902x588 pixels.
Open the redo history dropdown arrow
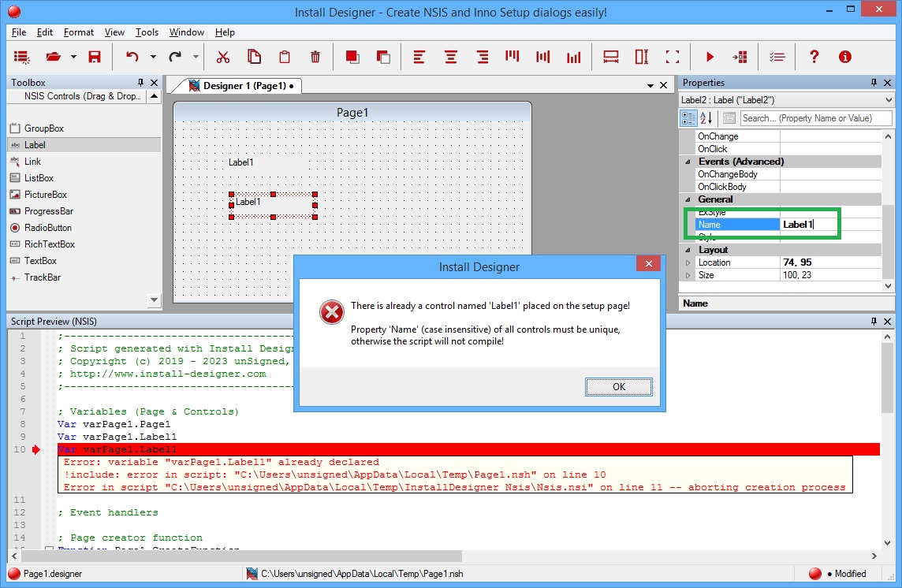(196, 57)
